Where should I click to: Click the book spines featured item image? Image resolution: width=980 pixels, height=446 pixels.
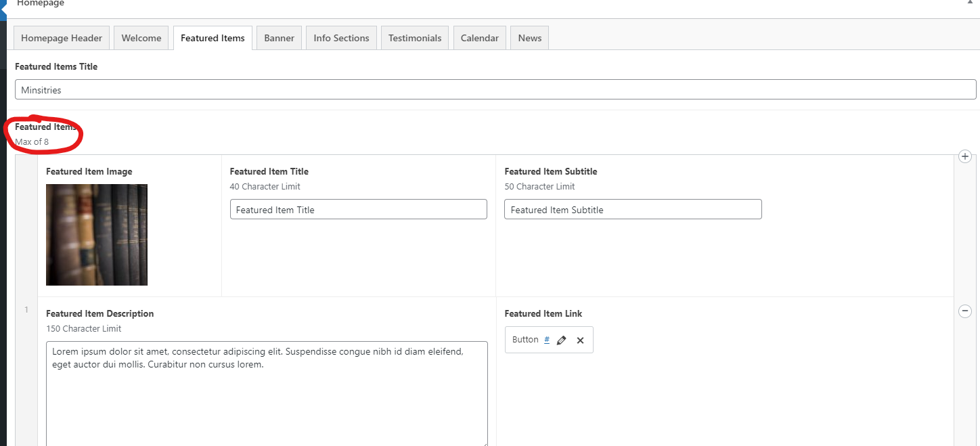[x=97, y=234]
